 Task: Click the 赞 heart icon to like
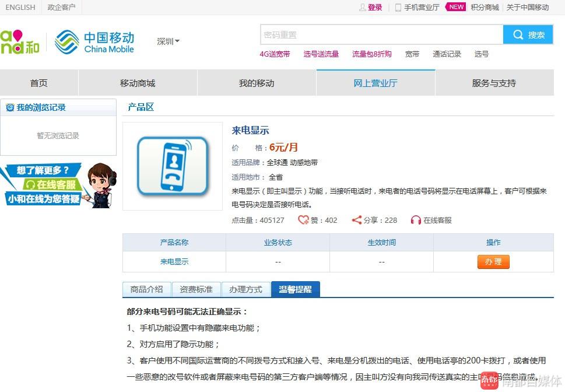(304, 220)
